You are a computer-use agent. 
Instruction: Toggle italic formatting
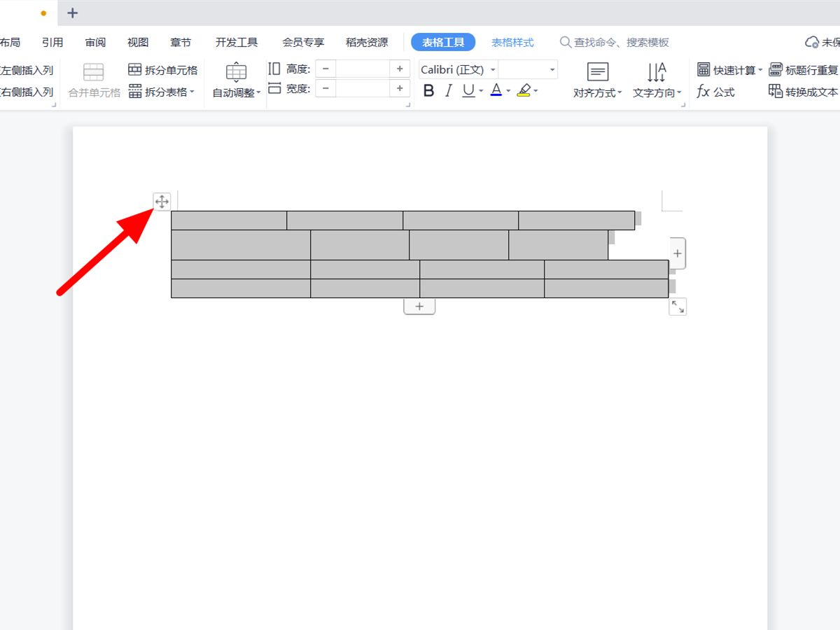click(448, 90)
